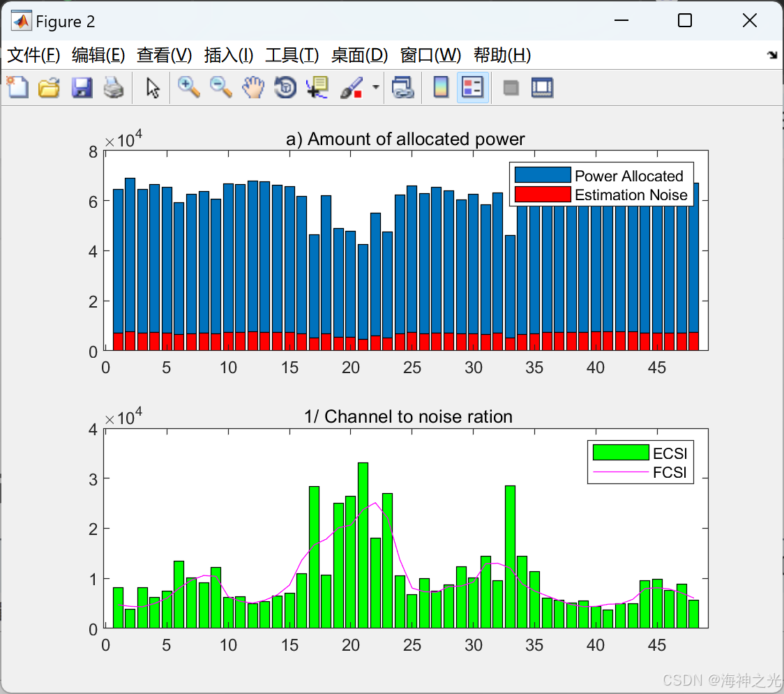Screen dimensions: 784x694
Task: Open the 编辑(E) menu
Action: (98, 55)
